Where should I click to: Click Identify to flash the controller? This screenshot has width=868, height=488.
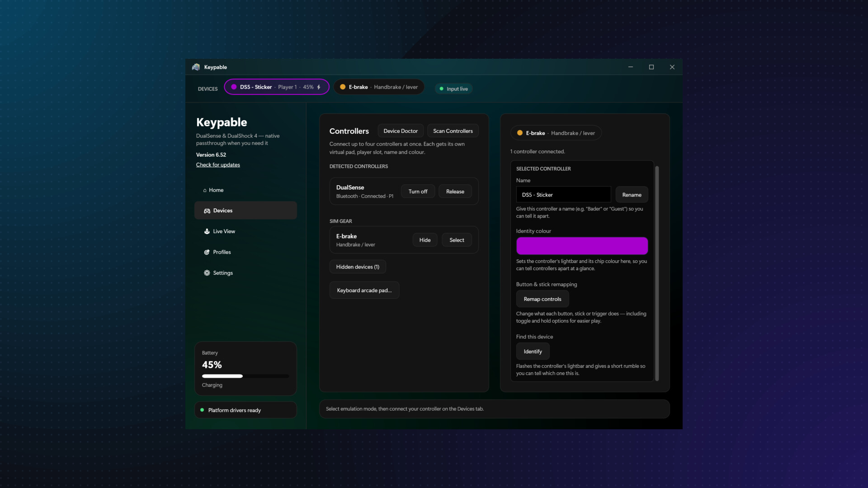pyautogui.click(x=533, y=352)
